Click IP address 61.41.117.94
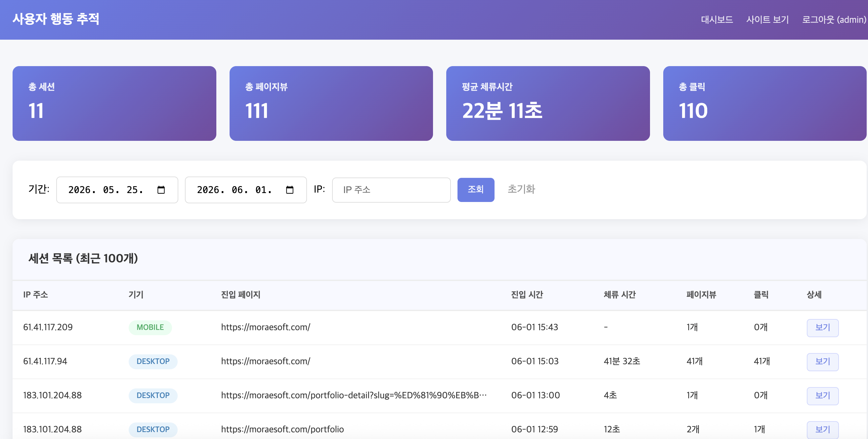Viewport: 868px width, 439px height. [45, 361]
